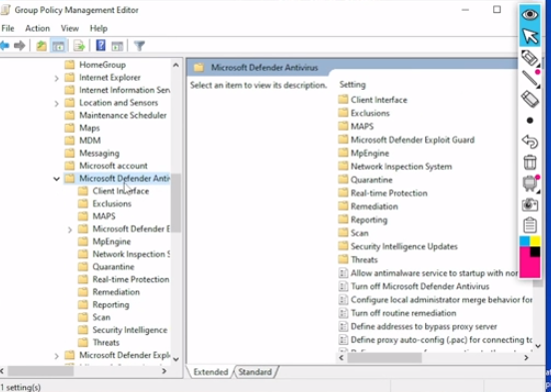551x392 pixels.
Task: Open Help via the blue question-mark icon
Action: pos(101,45)
